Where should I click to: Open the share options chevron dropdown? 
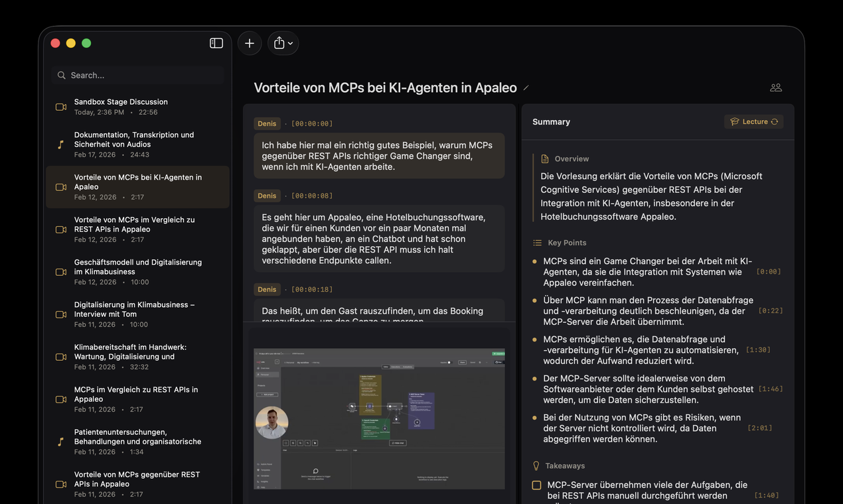pos(291,42)
